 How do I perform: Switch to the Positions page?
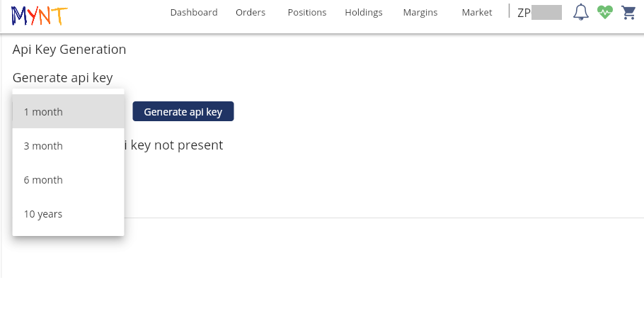pos(307,12)
